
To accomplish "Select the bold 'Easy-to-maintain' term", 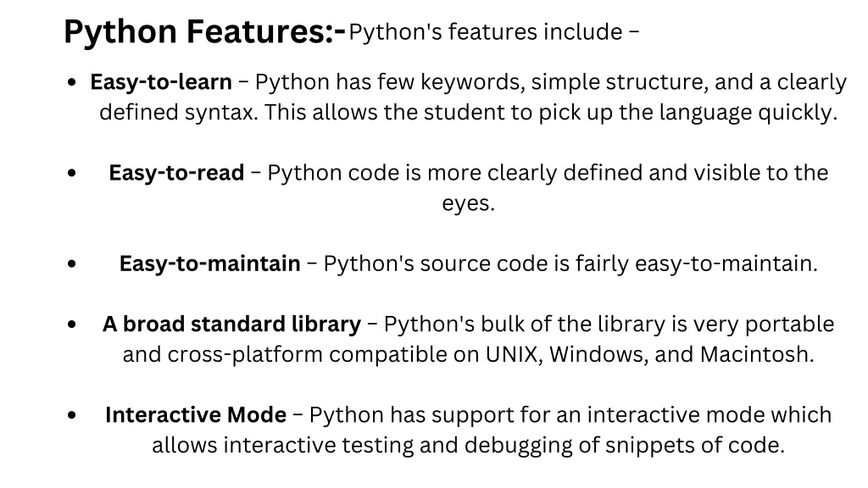I will tap(210, 263).
